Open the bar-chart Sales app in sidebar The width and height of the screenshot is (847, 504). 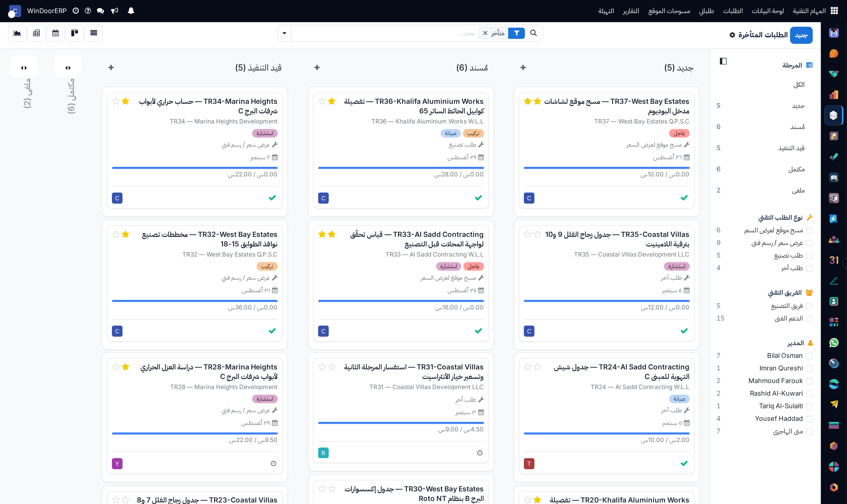834,95
